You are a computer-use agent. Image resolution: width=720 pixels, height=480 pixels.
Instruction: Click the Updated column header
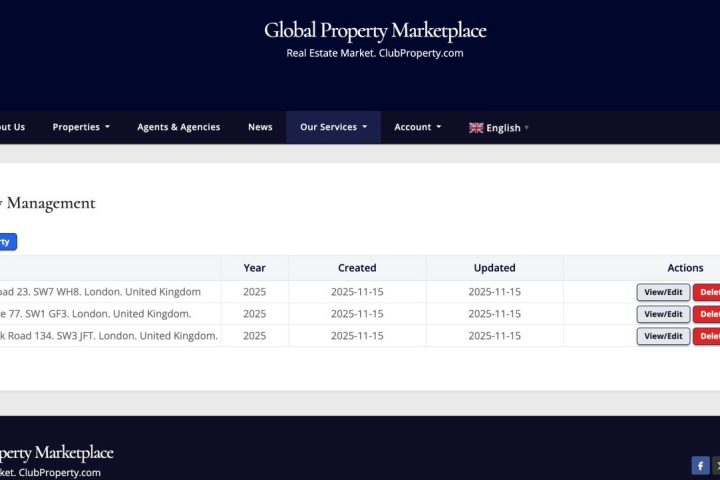(494, 268)
